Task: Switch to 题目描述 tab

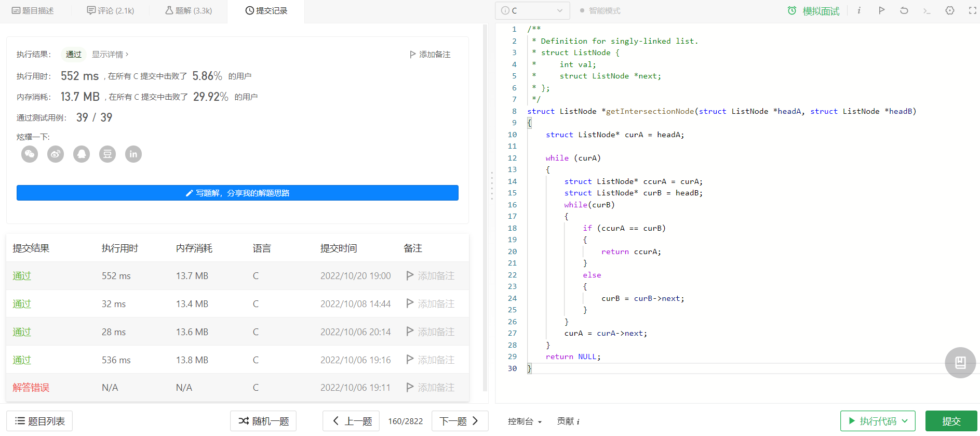Action: point(33,11)
